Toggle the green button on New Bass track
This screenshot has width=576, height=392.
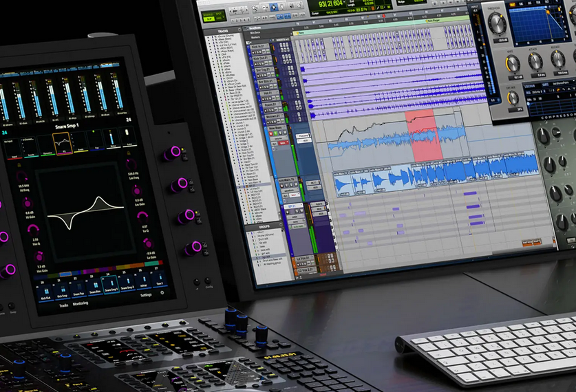pyautogui.click(x=275, y=133)
